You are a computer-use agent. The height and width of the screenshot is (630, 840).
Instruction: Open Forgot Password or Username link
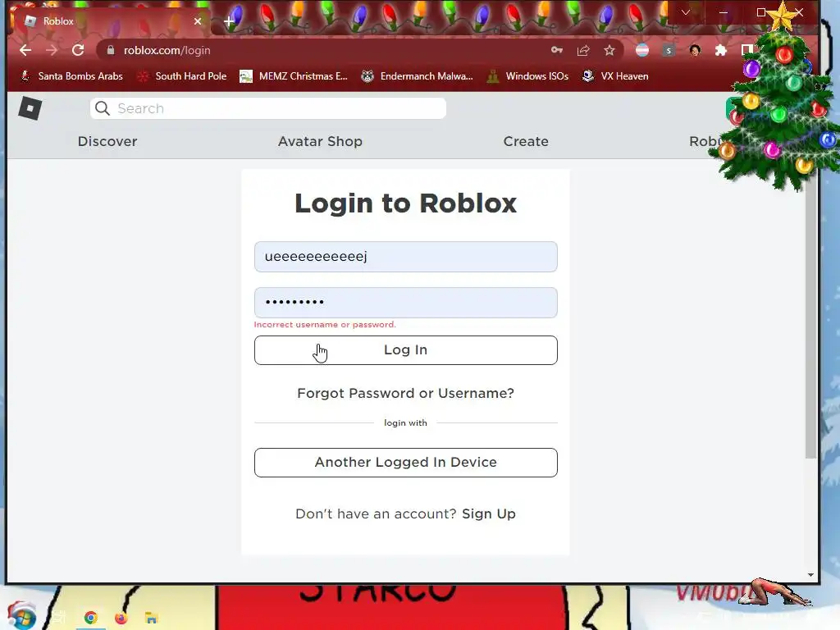point(405,393)
